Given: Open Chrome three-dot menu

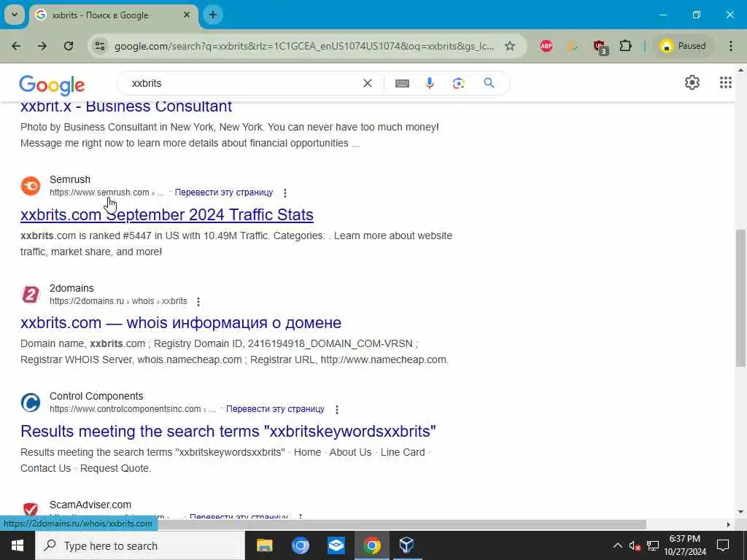Looking at the screenshot, I should (x=731, y=46).
